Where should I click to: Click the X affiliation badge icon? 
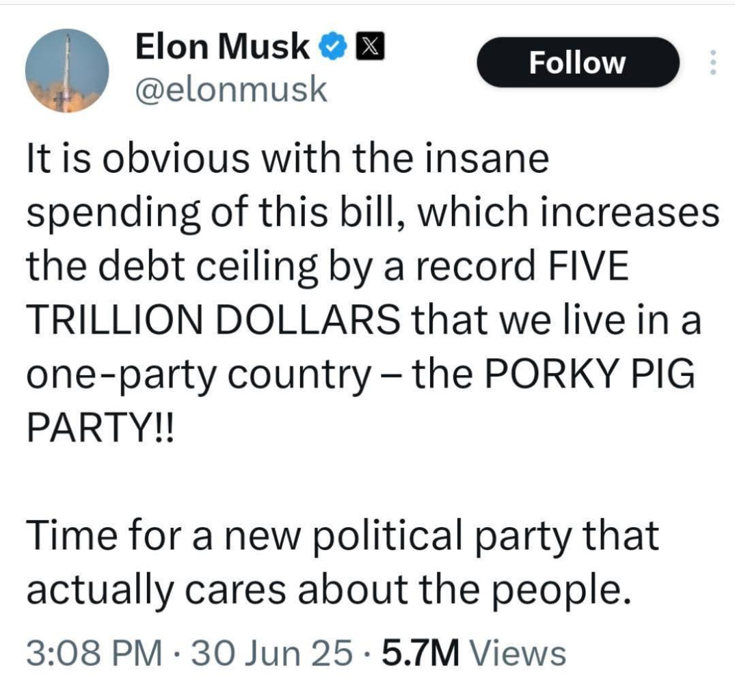tap(371, 47)
